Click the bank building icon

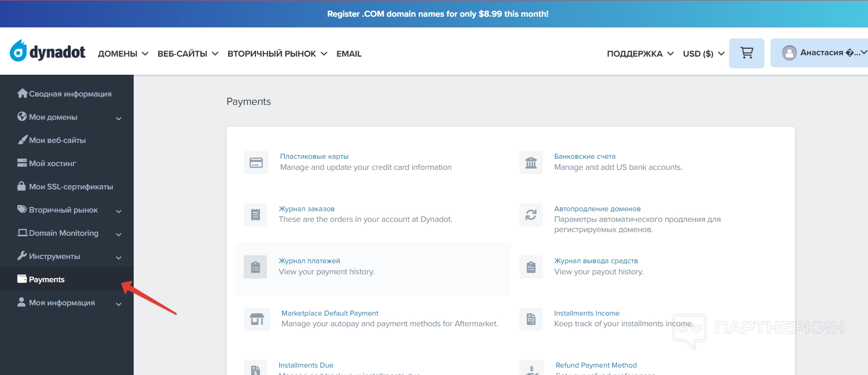pyautogui.click(x=531, y=162)
